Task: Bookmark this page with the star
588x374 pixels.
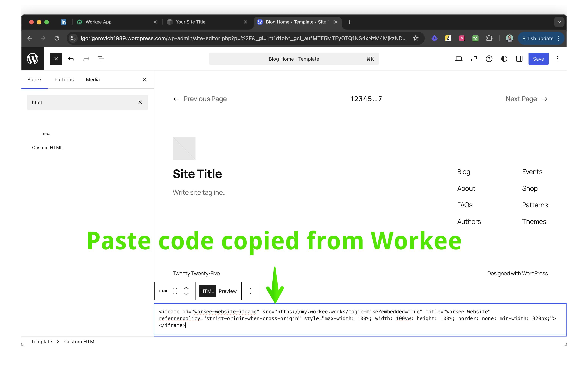Action: tap(415, 38)
